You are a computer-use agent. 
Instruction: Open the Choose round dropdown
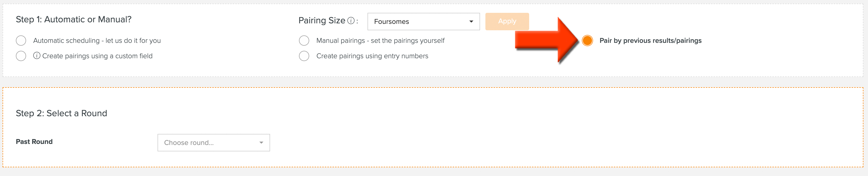214,143
